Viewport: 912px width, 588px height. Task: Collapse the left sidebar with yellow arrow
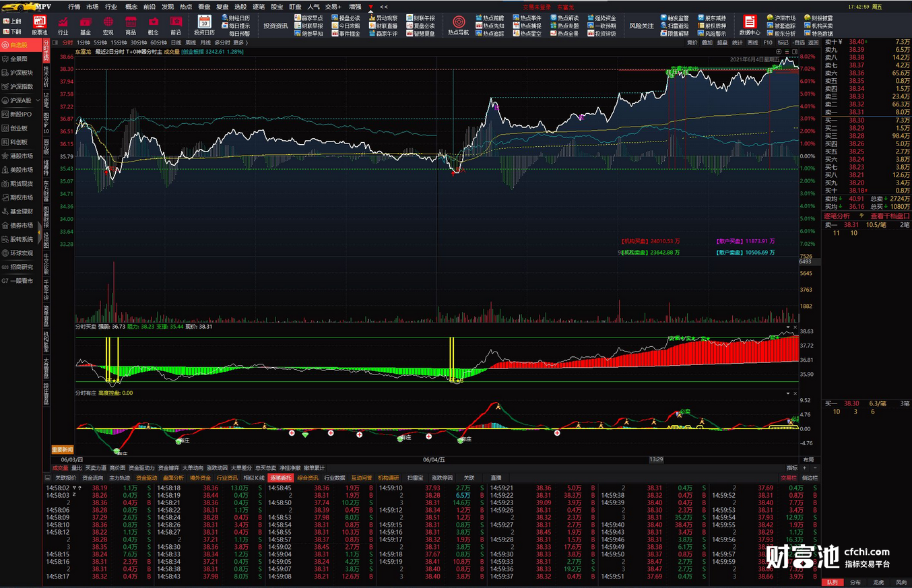tap(39, 233)
